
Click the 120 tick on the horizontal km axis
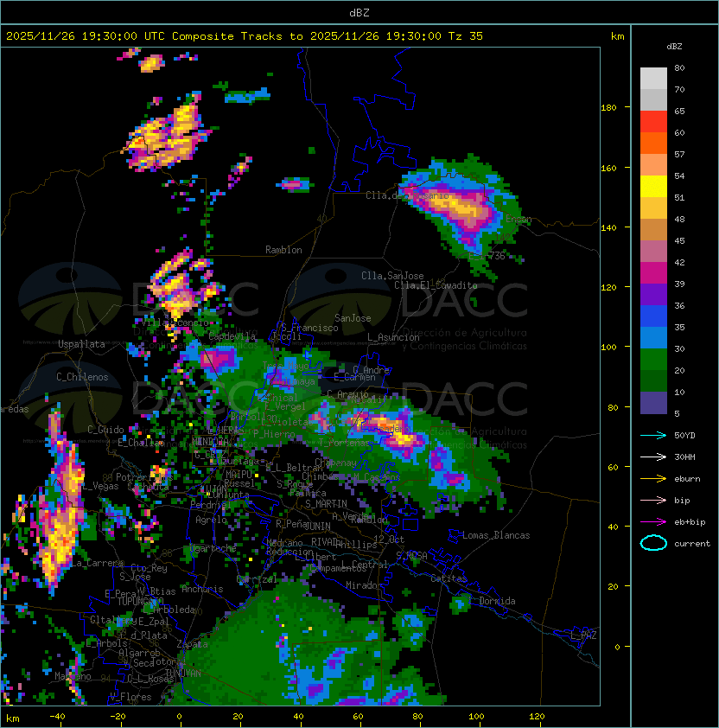point(537,717)
